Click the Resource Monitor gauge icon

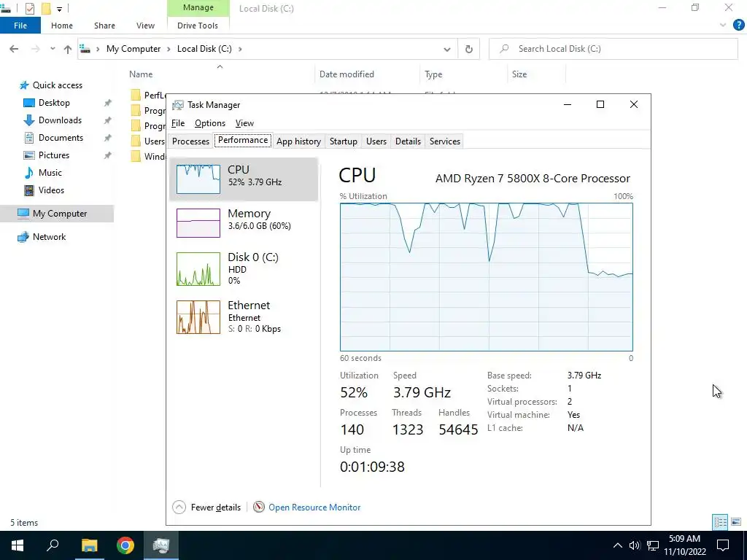click(x=259, y=507)
